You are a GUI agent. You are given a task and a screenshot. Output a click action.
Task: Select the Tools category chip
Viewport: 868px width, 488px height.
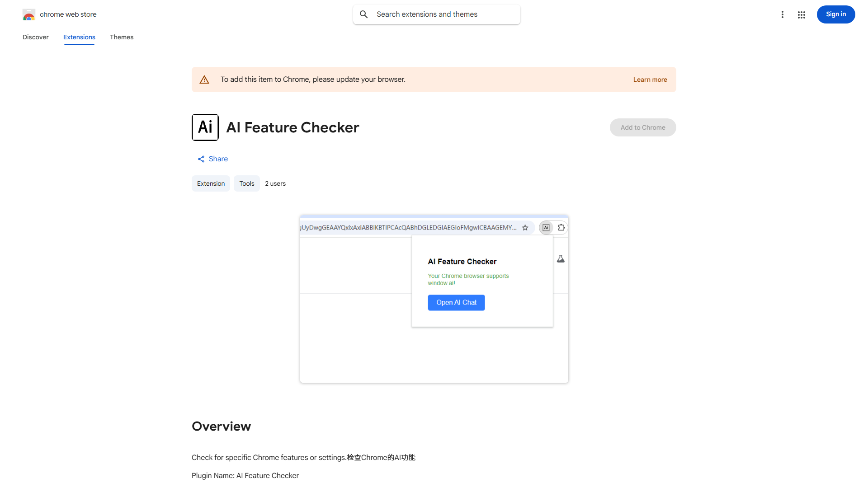click(246, 183)
